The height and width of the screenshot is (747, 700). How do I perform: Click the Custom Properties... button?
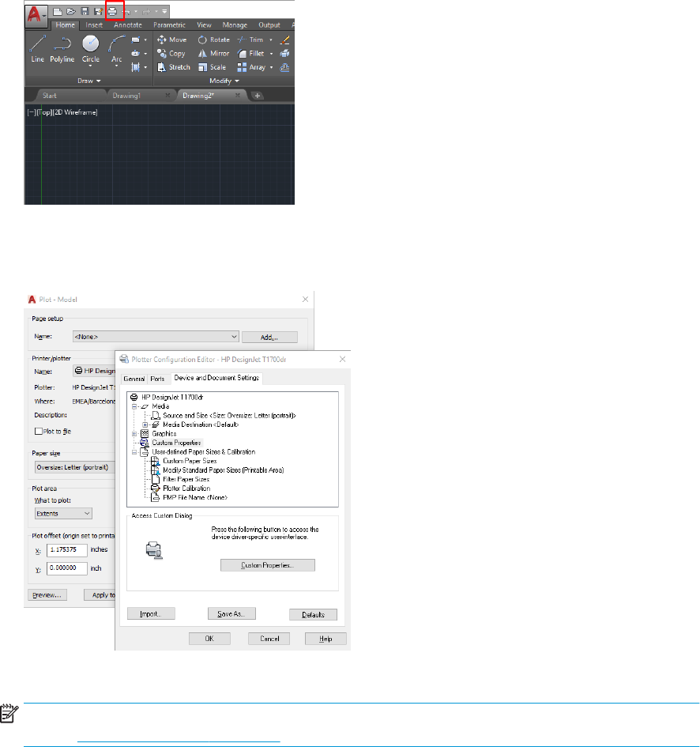coord(268,565)
